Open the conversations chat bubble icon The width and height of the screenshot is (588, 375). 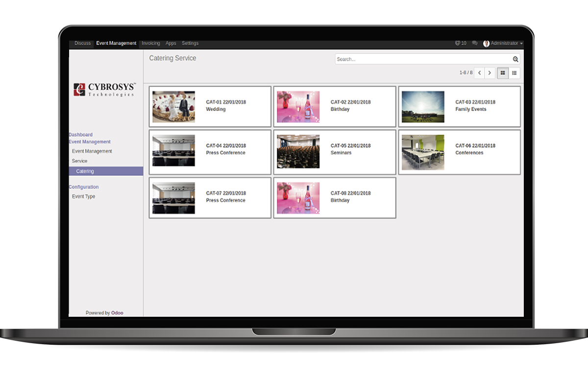(x=475, y=43)
